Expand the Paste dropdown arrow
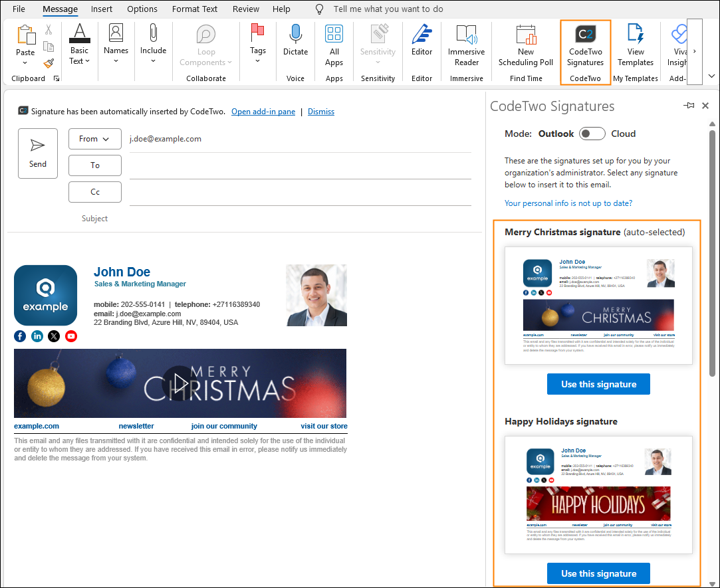 click(25, 63)
